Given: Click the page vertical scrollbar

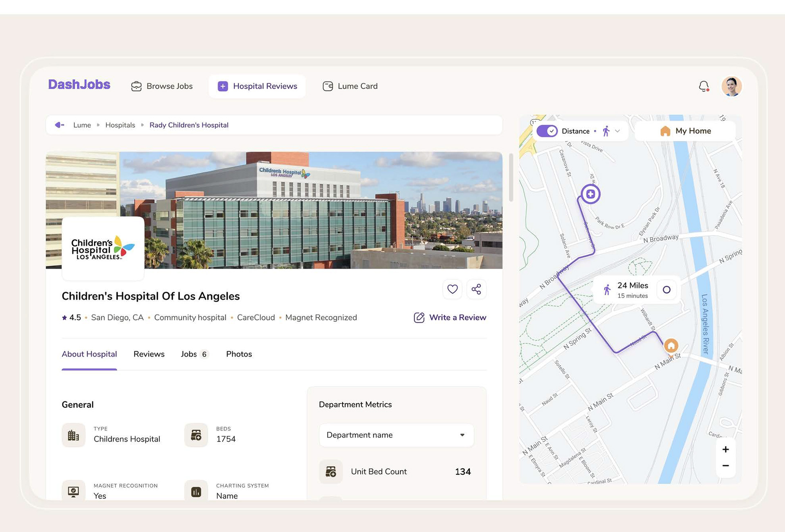Looking at the screenshot, I should pyautogui.click(x=511, y=178).
